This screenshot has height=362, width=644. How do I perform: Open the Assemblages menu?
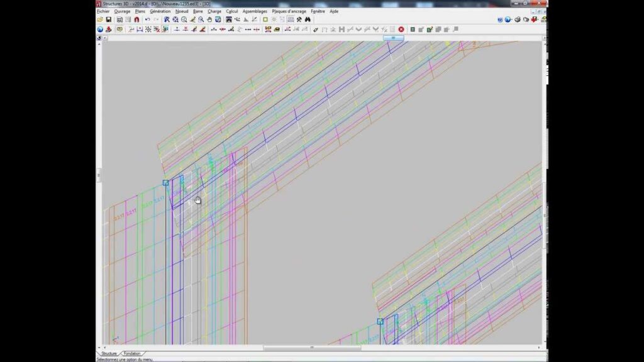click(255, 11)
